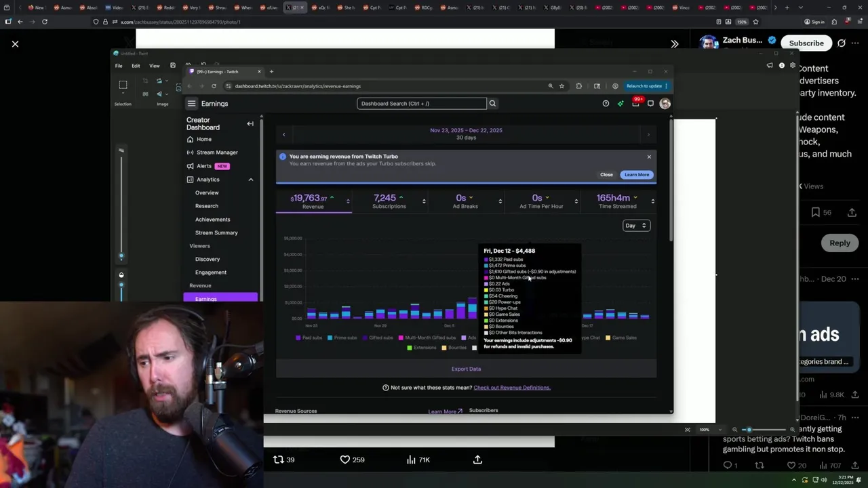Close the Earnings - Twitch tab
Image resolution: width=868 pixels, height=488 pixels.
[259, 71]
